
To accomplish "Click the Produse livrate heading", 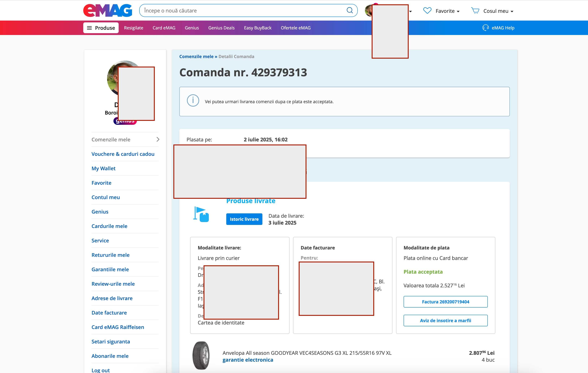I will (251, 201).
